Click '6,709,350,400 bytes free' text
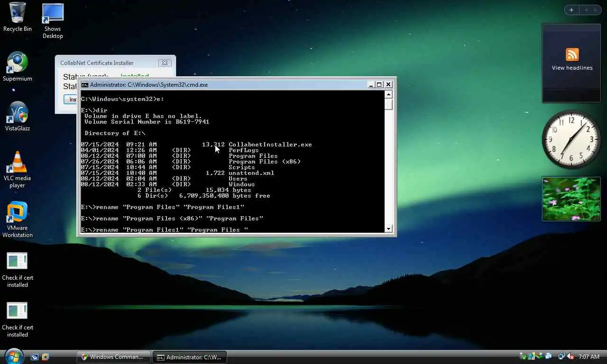The image size is (607, 364). (x=225, y=196)
